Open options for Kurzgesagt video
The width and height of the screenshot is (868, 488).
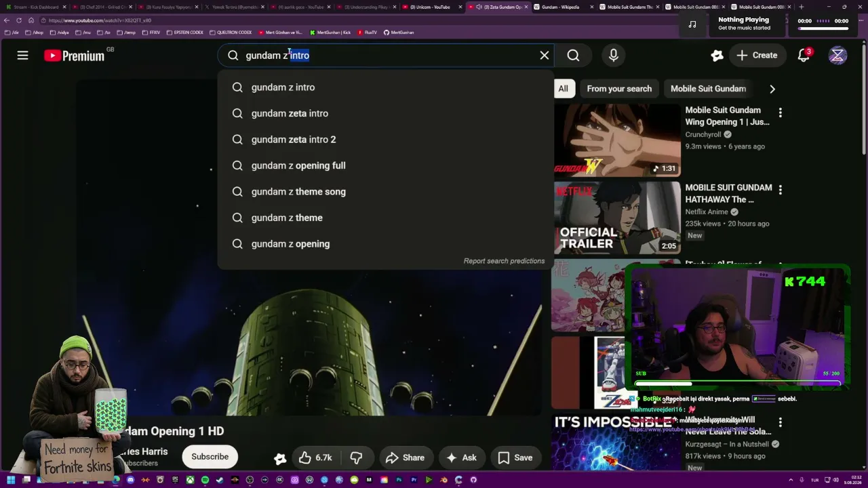[x=780, y=422]
